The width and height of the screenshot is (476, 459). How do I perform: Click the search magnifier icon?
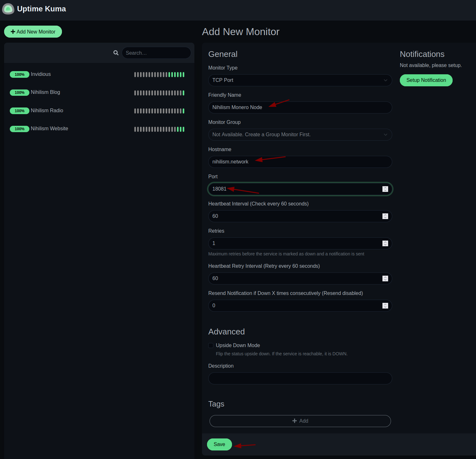116,53
